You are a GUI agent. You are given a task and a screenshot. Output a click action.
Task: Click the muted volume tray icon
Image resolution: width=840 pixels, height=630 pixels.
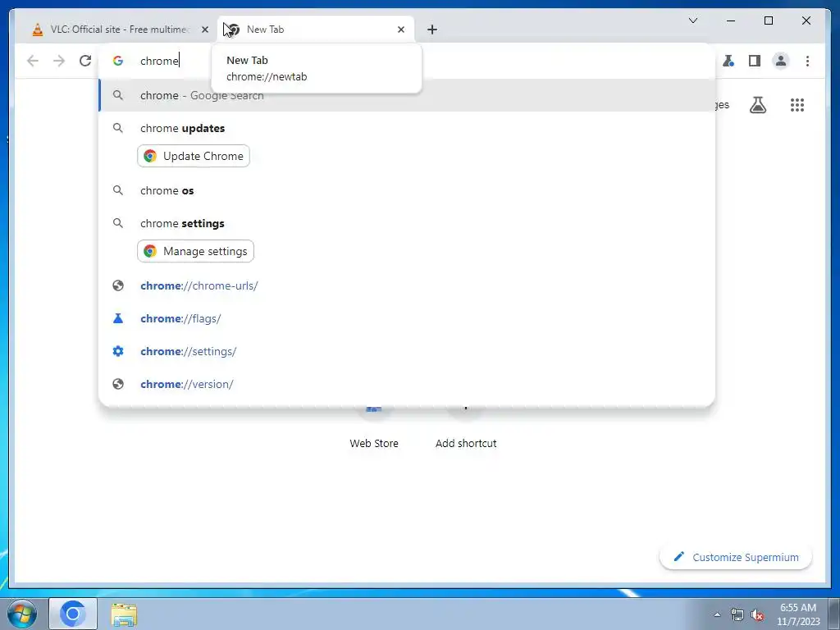click(757, 614)
